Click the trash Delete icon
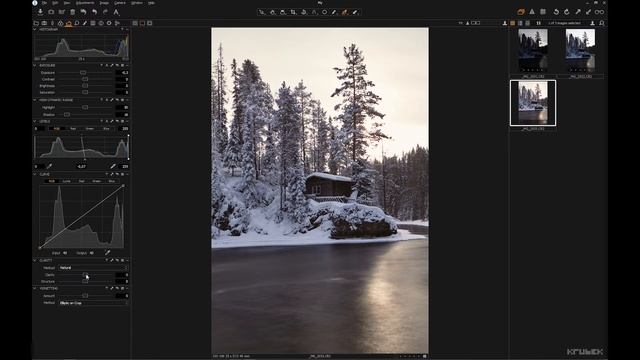The image size is (640, 360). coord(73,12)
